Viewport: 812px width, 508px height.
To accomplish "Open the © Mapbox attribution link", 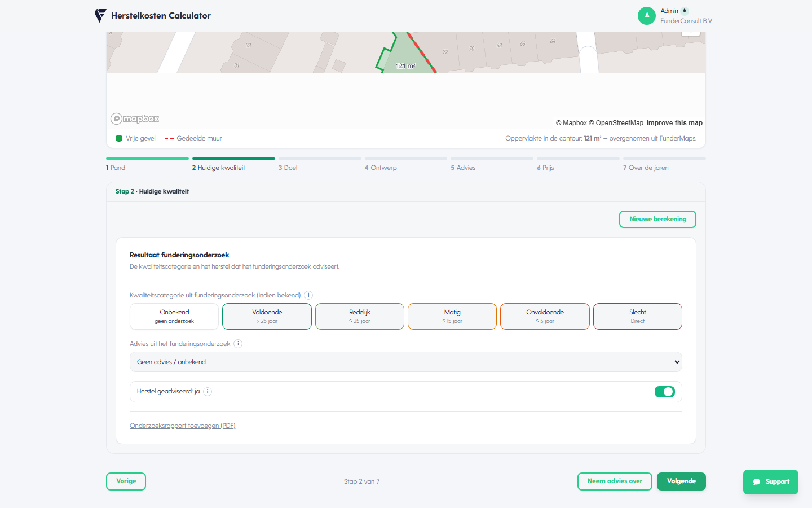I will coord(571,123).
